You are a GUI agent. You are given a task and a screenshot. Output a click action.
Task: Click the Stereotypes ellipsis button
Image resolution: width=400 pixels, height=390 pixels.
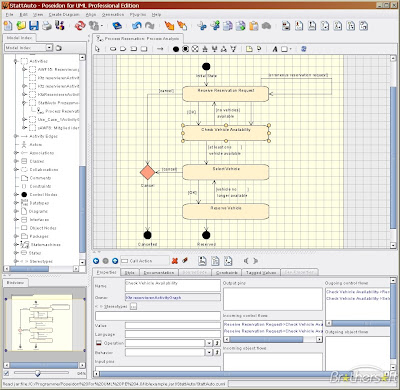[133, 307]
